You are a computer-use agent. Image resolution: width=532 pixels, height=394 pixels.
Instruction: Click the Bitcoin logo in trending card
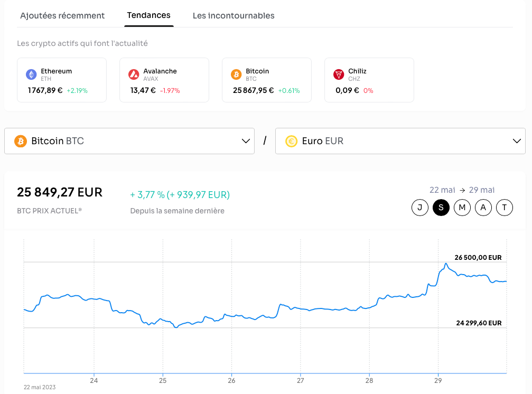[236, 74]
